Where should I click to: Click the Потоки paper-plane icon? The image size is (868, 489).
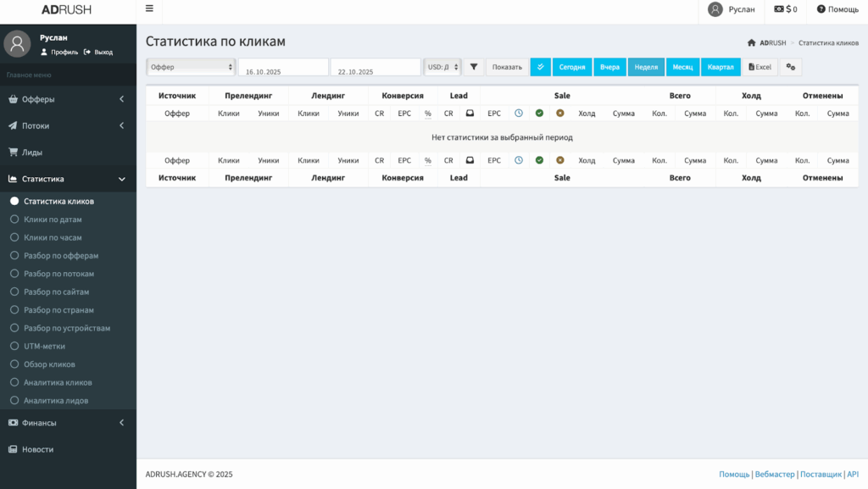13,125
